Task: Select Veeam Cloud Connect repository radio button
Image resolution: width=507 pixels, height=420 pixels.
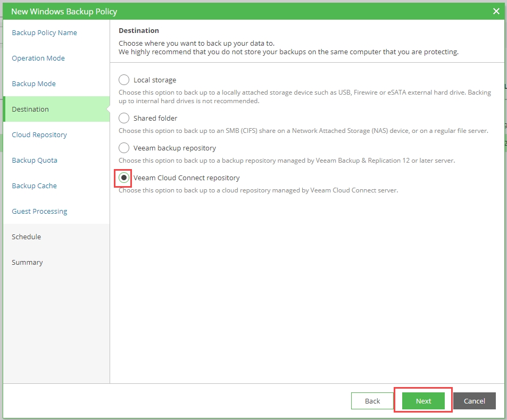Action: point(124,178)
